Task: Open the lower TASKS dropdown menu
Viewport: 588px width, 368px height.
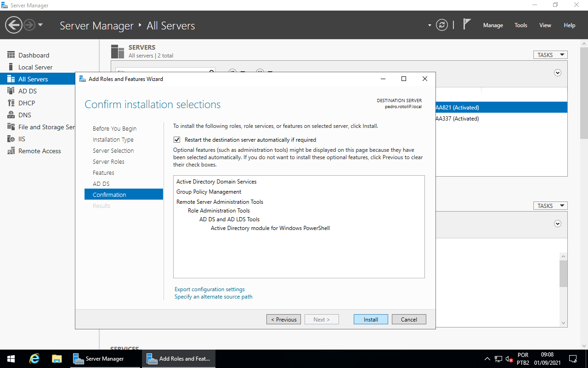Action: 550,205
